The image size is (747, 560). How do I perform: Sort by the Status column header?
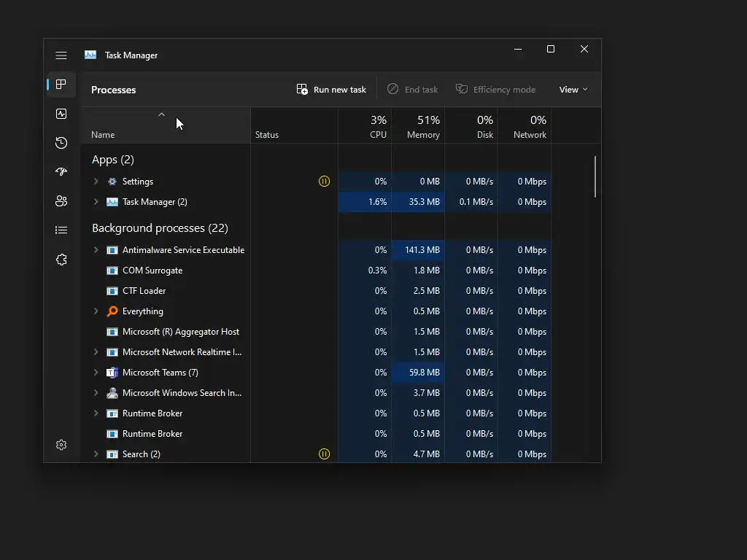(x=294, y=125)
